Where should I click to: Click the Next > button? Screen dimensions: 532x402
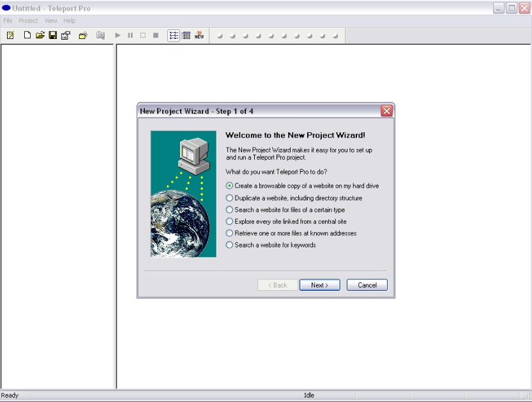319,285
